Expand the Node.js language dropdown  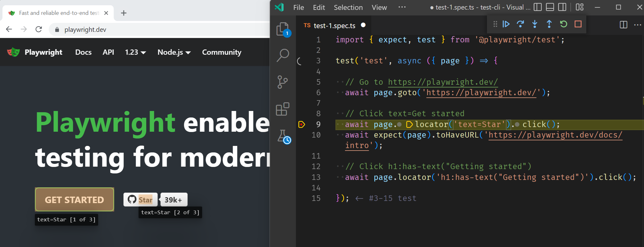(x=174, y=52)
